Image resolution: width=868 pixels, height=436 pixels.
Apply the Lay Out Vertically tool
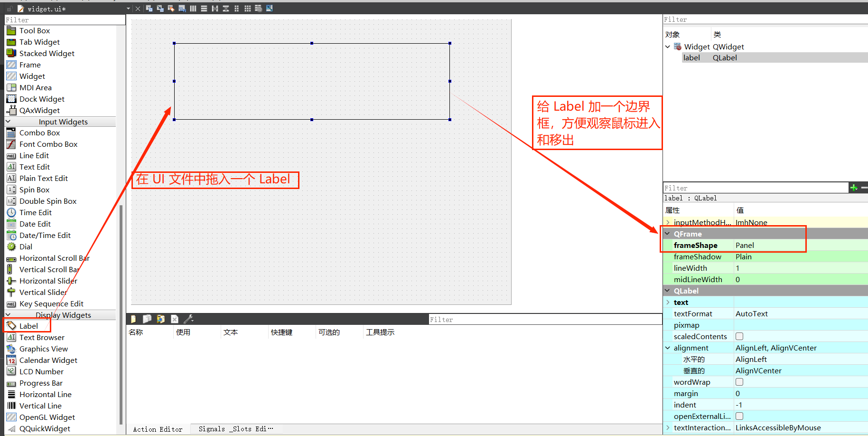click(204, 9)
